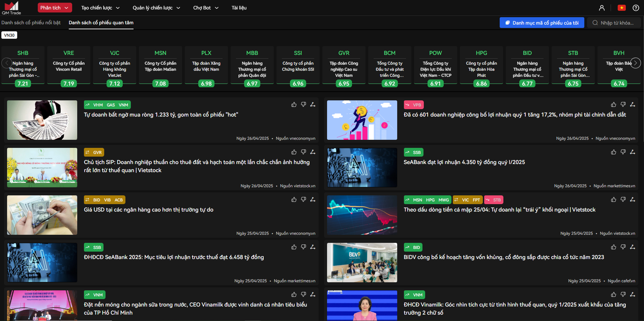Viewport: 644px width, 321px height.
Task: Dislike the '601 doanh nghiệp công bố lợi nhuận' article
Action: click(623, 105)
